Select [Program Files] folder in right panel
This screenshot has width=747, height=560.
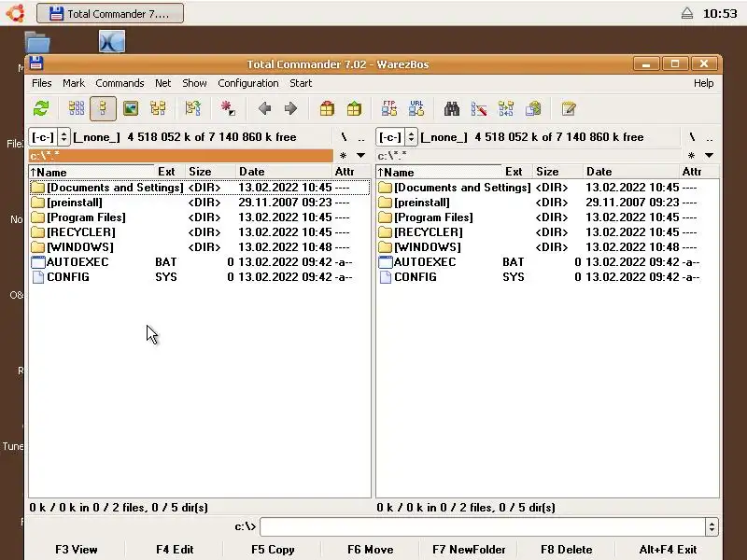[x=547, y=217]
